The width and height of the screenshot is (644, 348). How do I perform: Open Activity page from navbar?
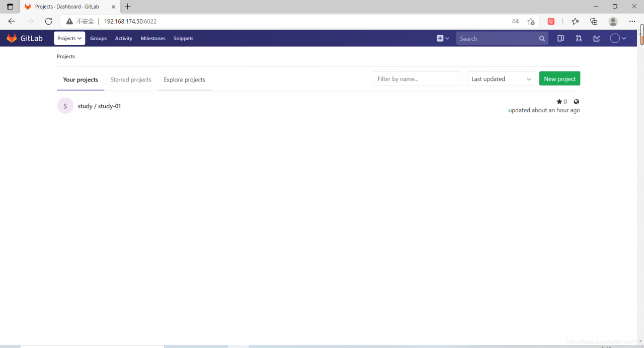click(x=123, y=39)
